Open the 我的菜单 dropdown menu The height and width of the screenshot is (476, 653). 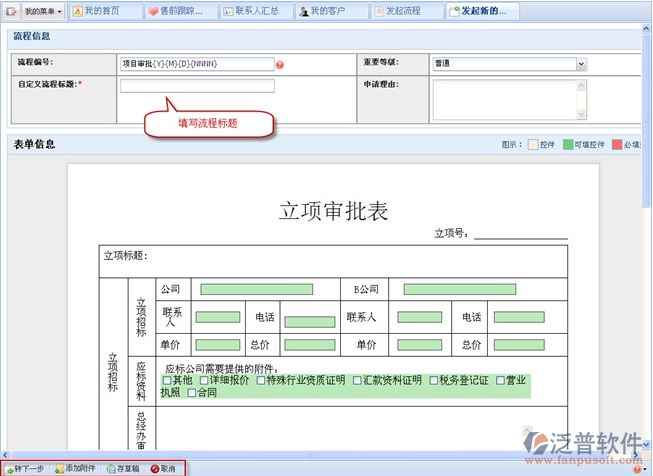[43, 11]
